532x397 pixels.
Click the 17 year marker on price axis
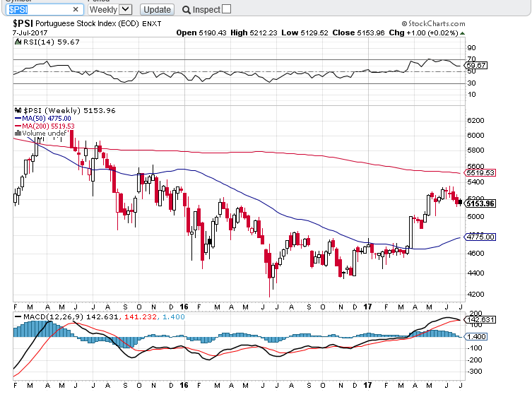click(367, 307)
